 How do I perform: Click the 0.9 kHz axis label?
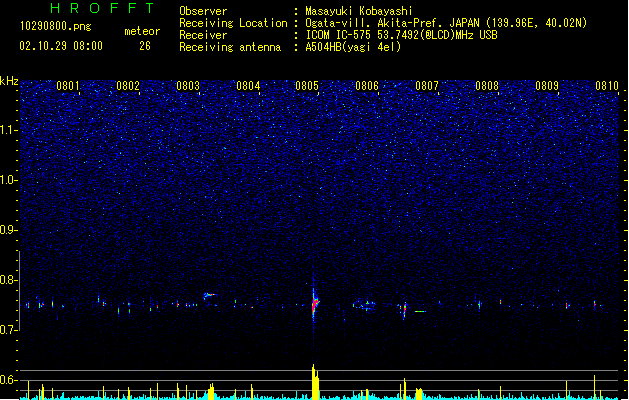(9, 230)
